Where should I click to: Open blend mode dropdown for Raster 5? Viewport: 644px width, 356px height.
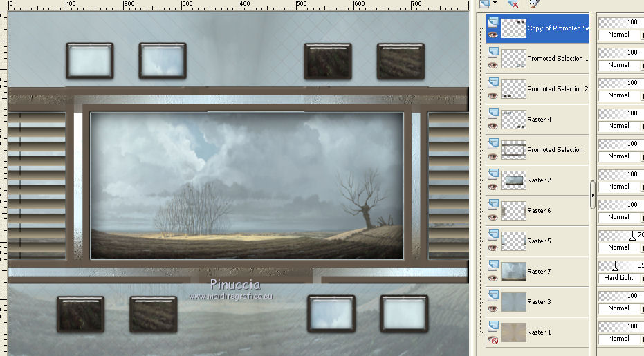(x=621, y=247)
